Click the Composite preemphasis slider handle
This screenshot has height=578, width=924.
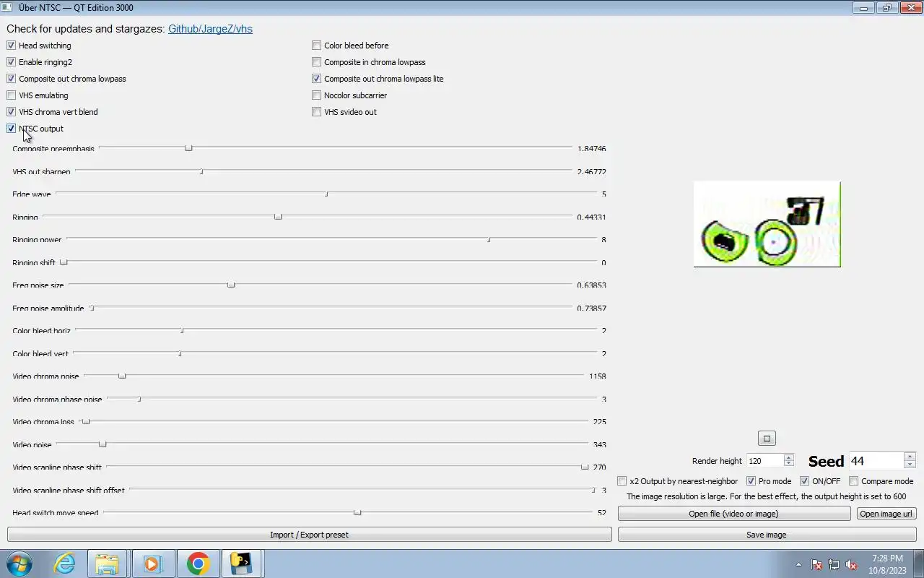point(188,148)
